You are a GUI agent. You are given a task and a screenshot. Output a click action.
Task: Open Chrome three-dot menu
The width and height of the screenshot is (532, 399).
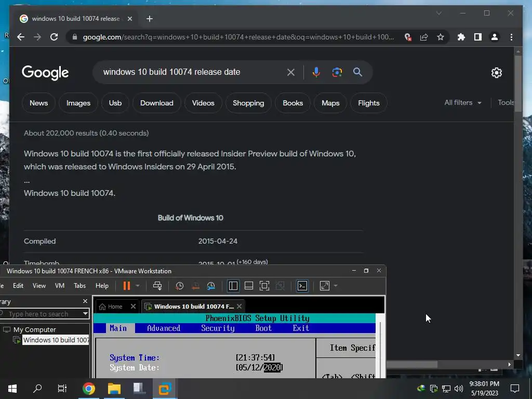[x=511, y=37]
